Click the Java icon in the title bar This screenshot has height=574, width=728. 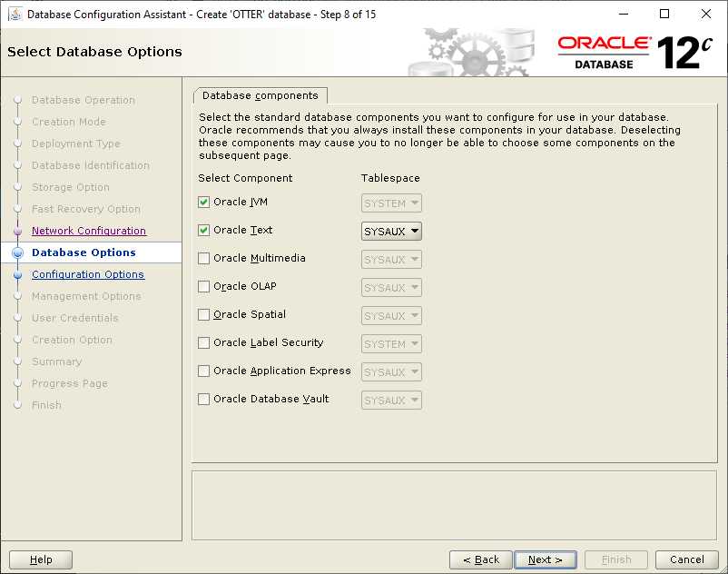(x=15, y=15)
